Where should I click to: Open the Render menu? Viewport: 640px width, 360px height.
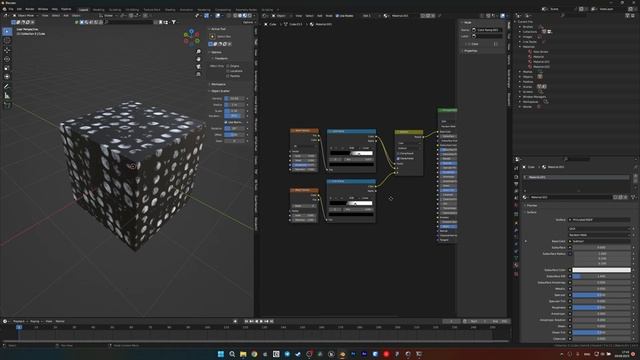(30, 9)
